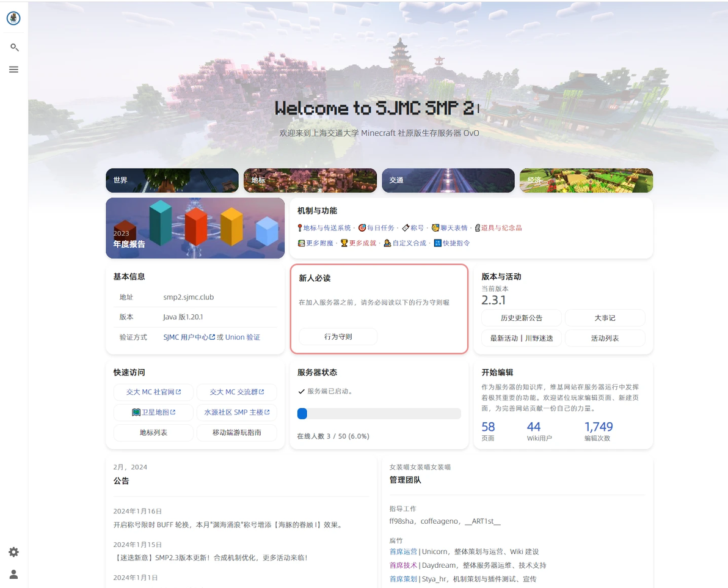Open the 最新活动 | 川野迷迭 button
This screenshot has height=588, width=728.
[x=522, y=339]
